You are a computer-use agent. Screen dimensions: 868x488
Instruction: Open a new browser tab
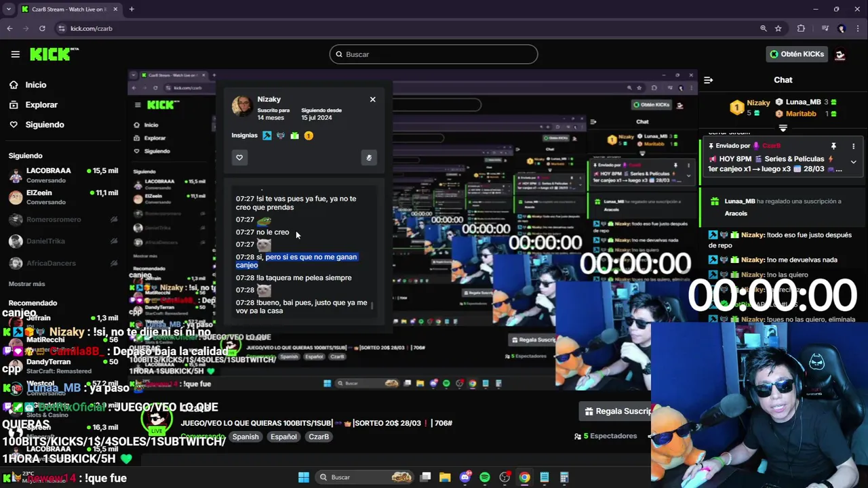pyautogui.click(x=132, y=9)
